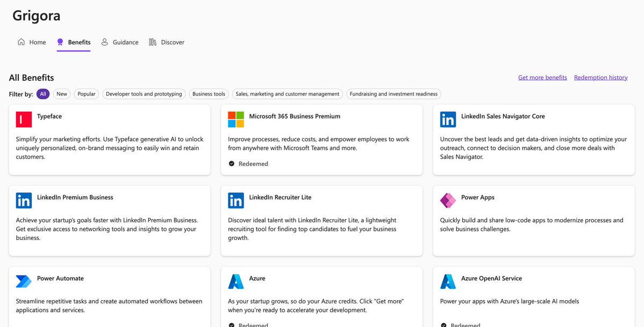
Task: Open LinkedIn Premium Business title
Action: tap(75, 197)
